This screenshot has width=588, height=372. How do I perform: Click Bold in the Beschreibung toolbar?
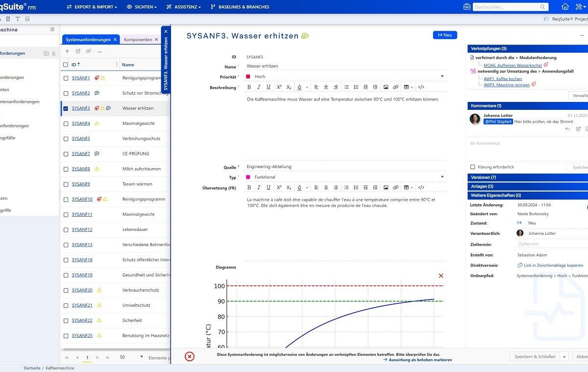coord(249,87)
